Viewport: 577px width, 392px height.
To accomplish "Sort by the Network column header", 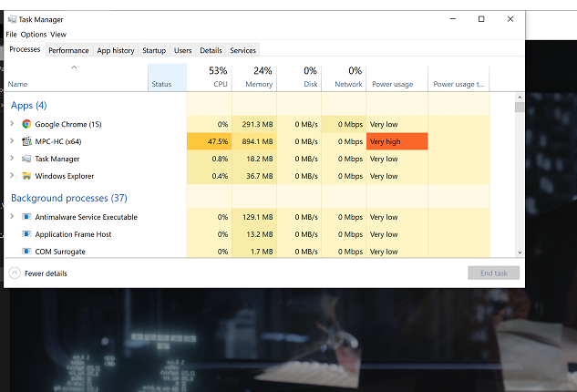I will tap(344, 77).
